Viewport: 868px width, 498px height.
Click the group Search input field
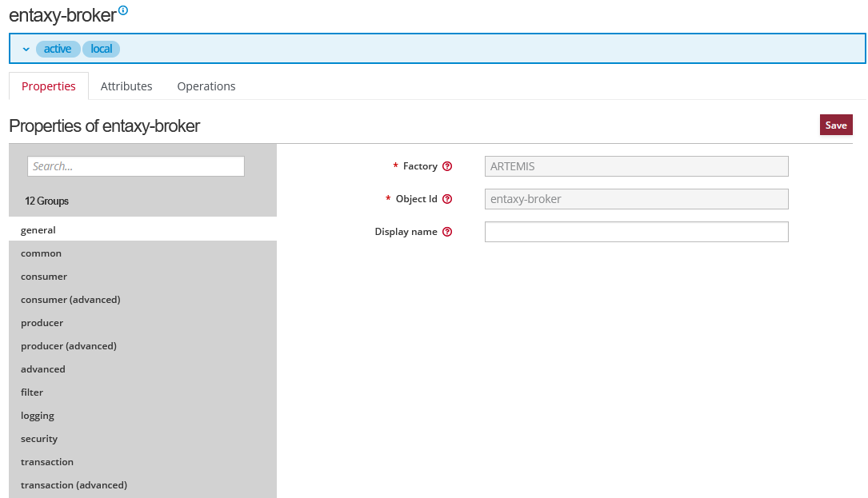tap(136, 166)
